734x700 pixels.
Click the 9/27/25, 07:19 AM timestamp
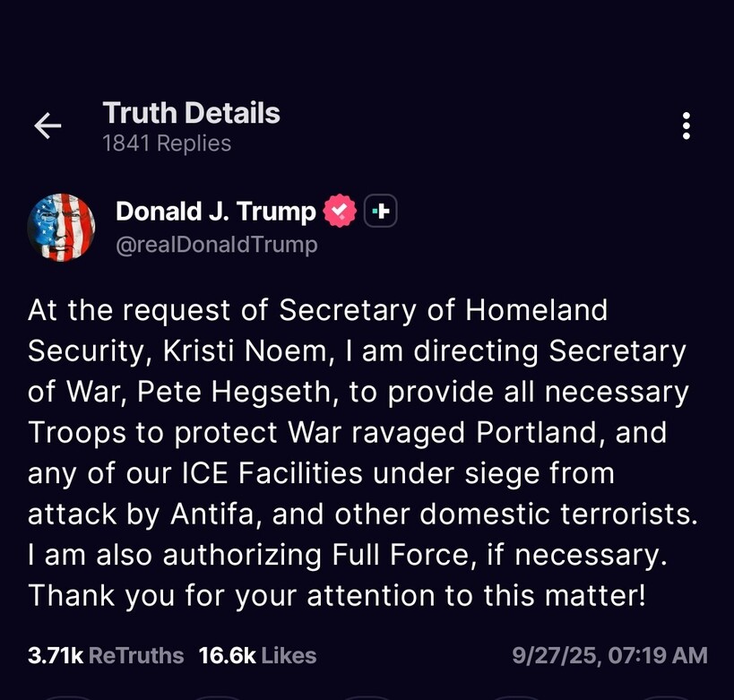[609, 655]
